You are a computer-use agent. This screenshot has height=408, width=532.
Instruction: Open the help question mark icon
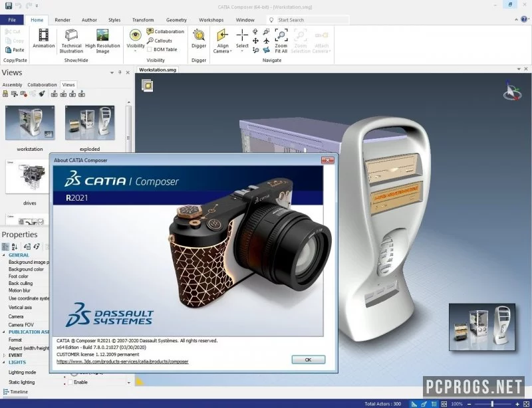[x=524, y=19]
